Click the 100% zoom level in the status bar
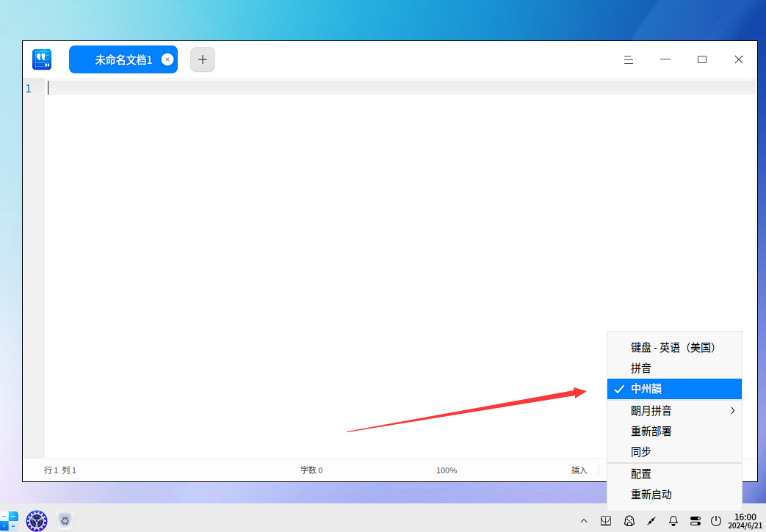 [447, 470]
